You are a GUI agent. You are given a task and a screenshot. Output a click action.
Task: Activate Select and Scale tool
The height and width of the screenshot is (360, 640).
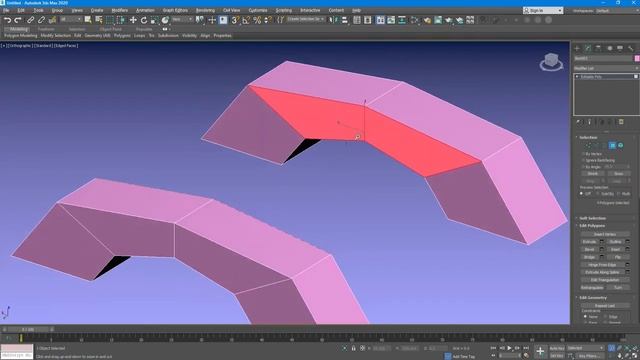(x=154, y=20)
